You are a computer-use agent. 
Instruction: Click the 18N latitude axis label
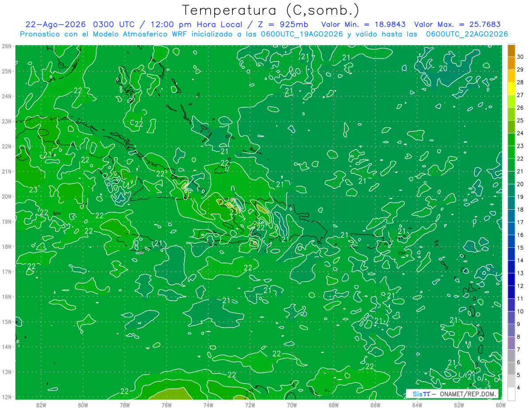[x=7, y=247]
